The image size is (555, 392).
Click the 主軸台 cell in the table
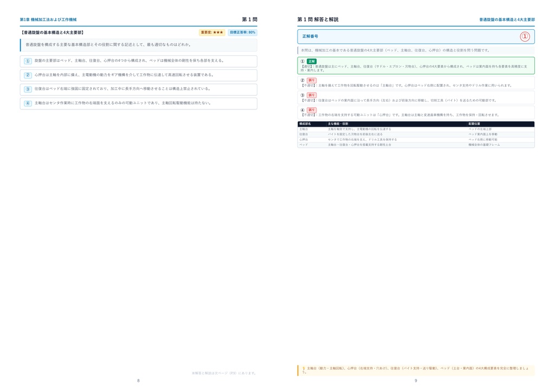(x=304, y=129)
